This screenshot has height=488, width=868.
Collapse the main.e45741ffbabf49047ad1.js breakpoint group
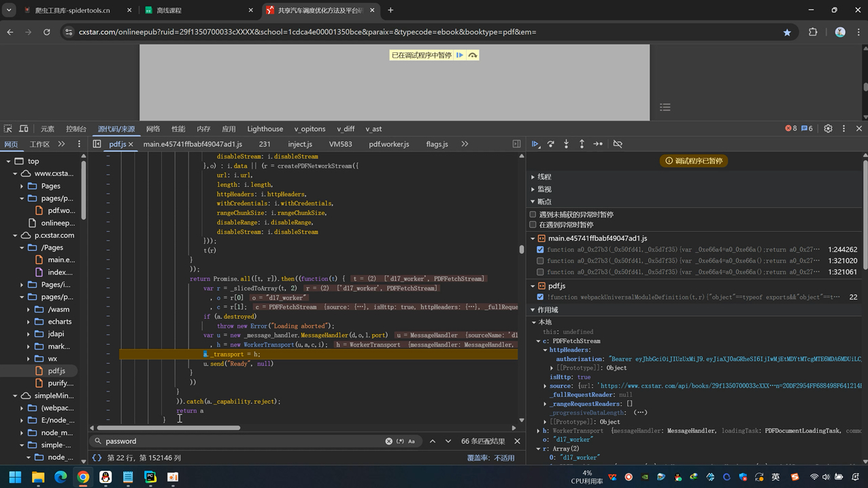tap(533, 239)
